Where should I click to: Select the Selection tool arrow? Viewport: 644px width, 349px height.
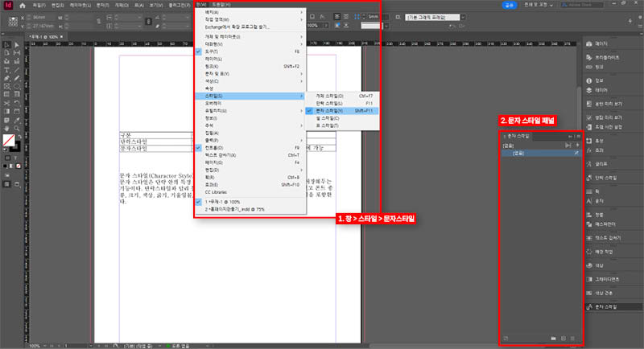pos(7,45)
